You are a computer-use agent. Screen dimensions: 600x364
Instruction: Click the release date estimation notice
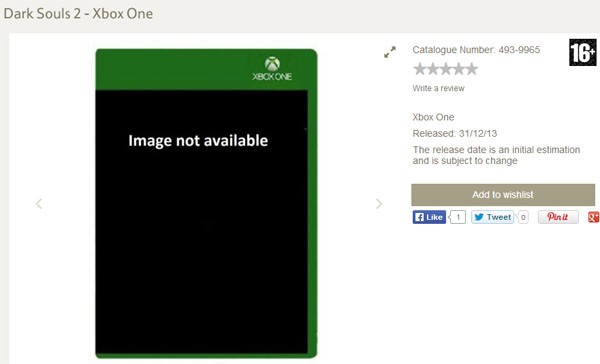point(496,155)
